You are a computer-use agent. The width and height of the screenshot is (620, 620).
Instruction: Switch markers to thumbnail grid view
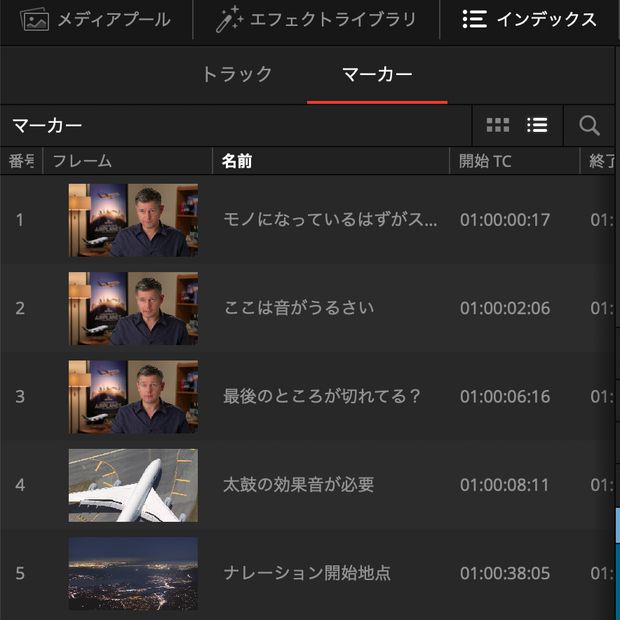(498, 125)
